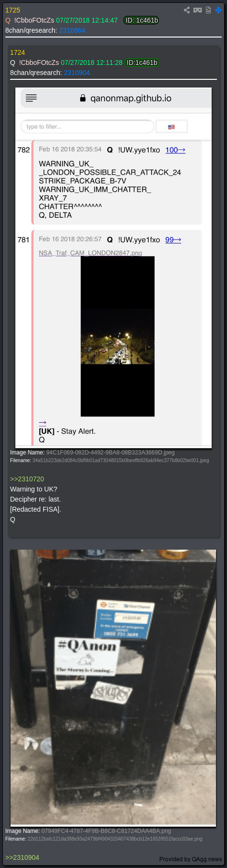Click the London night traffic photo thumbnail
This screenshot has height=868, width=227.
tap(118, 336)
